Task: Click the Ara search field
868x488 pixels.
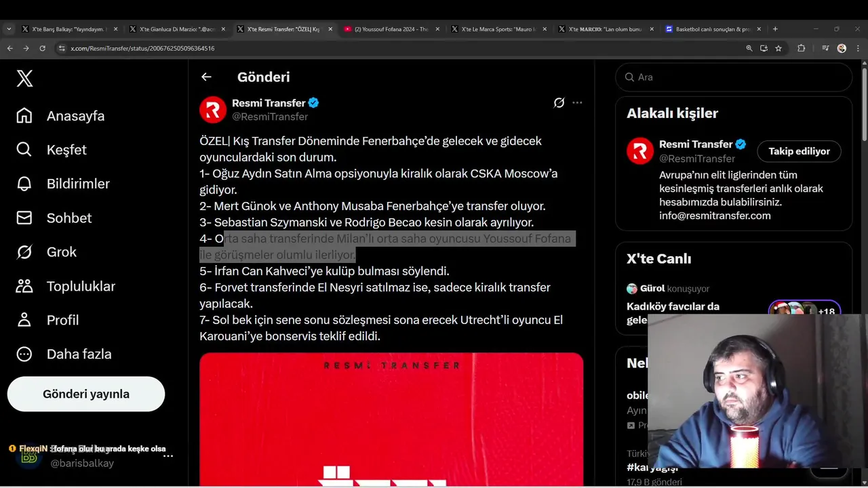Action: [x=734, y=77]
